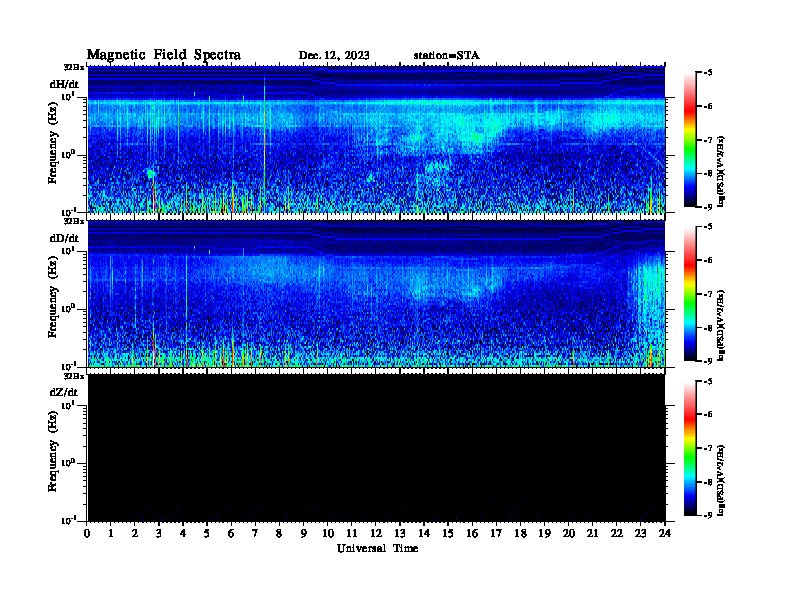Screen dimensions: 792x612
Task: Click the 'Magnetic Field Spectra' title
Action: [x=164, y=55]
